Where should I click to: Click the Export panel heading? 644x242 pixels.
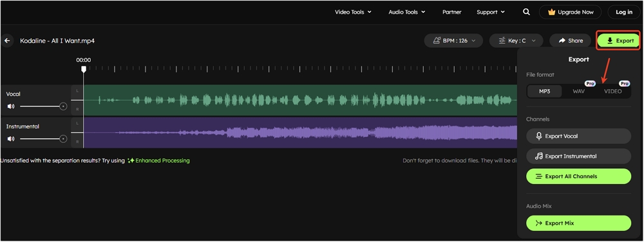coord(579,59)
